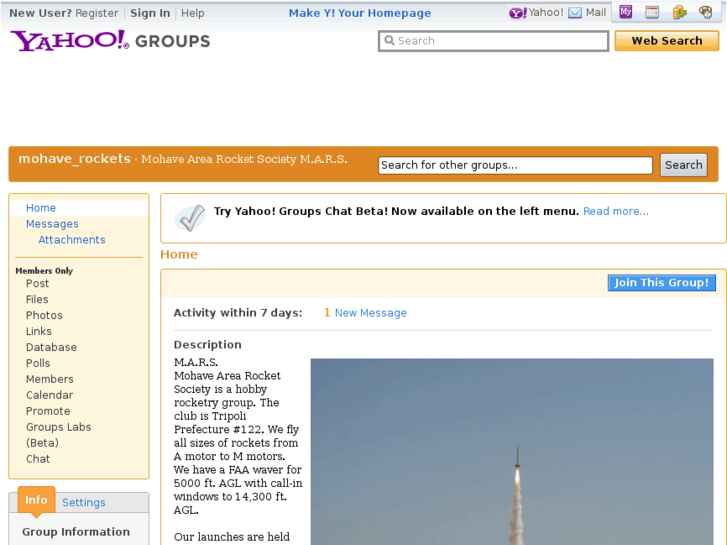This screenshot has height=545, width=727.
Task: Switch to the Info tab
Action: (36, 500)
